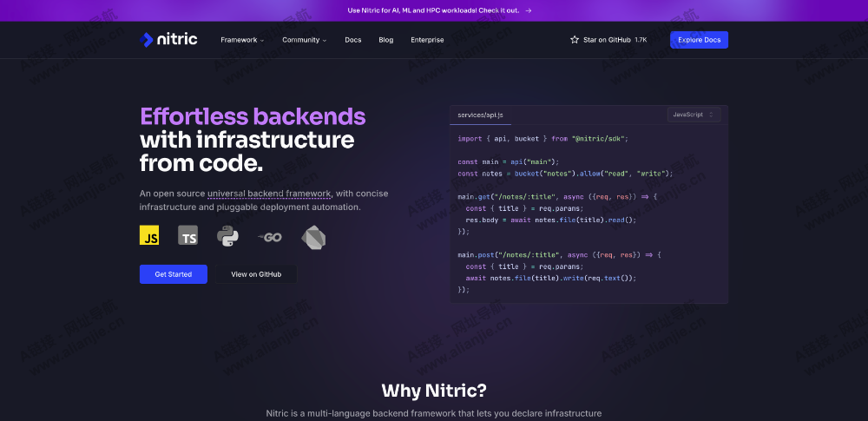Click View on GitHub button
This screenshot has height=421, width=868.
[x=256, y=274]
